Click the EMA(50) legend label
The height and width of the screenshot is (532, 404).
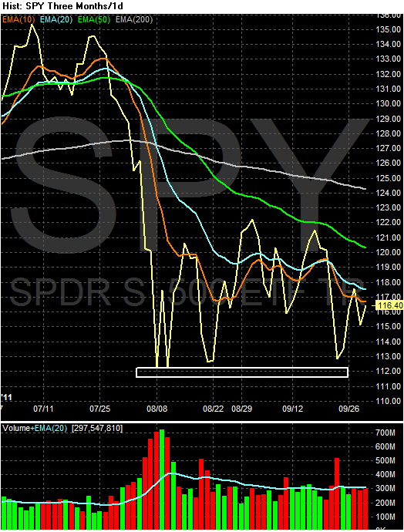tap(94, 19)
